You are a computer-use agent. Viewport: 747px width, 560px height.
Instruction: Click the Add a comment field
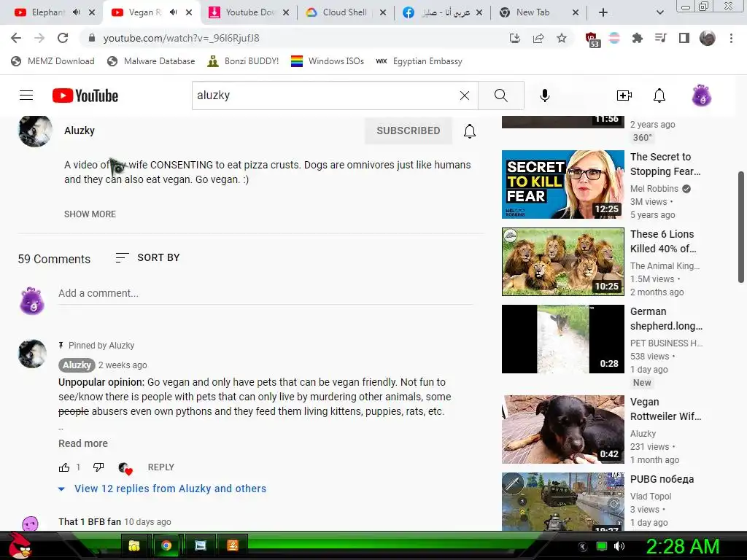266,293
